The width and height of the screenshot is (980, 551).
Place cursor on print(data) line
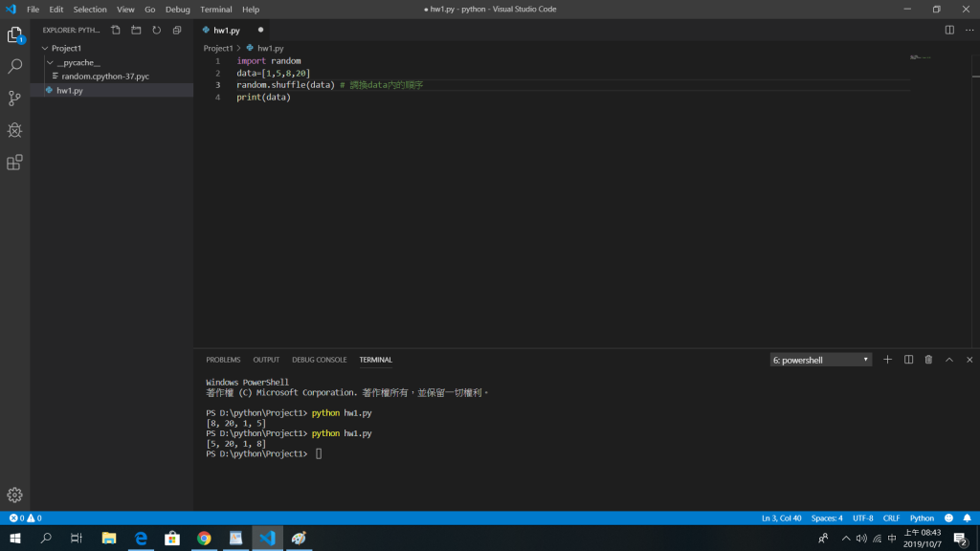[263, 97]
